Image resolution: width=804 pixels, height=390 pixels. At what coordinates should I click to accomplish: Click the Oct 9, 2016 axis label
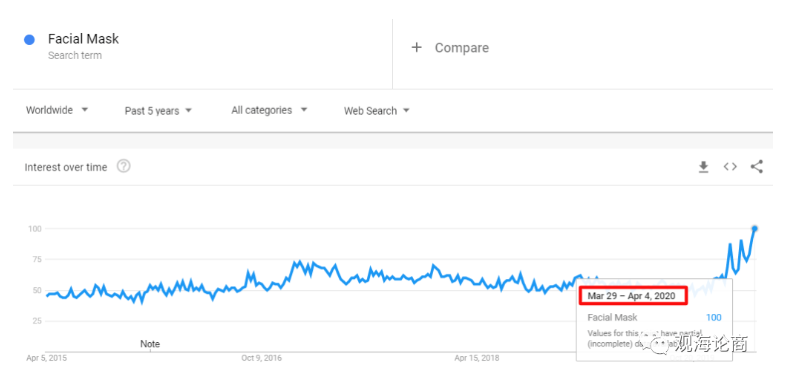(262, 358)
